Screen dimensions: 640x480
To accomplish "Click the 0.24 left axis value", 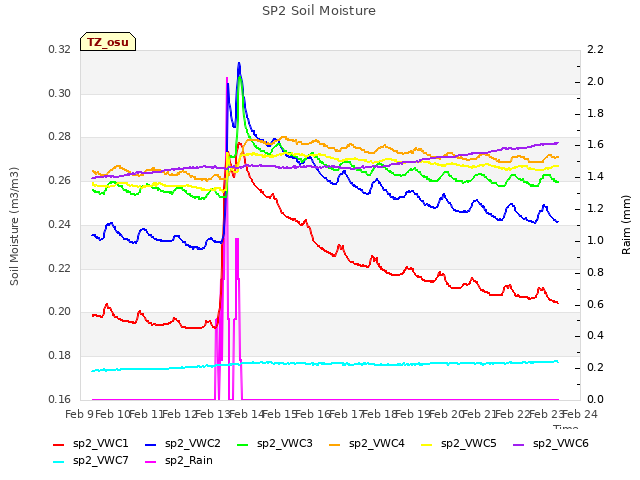I will click(60, 224).
